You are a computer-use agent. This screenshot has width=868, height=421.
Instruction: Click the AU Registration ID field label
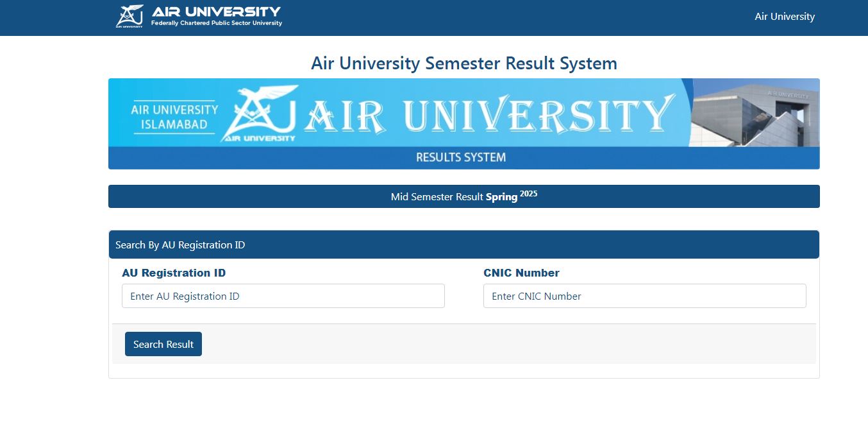[174, 273]
